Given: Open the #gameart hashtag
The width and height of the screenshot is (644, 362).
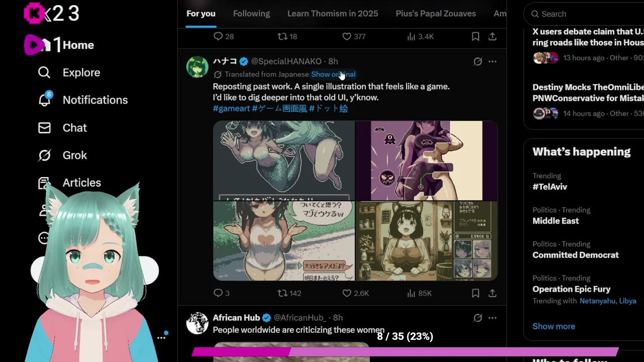Looking at the screenshot, I should coord(231,108).
